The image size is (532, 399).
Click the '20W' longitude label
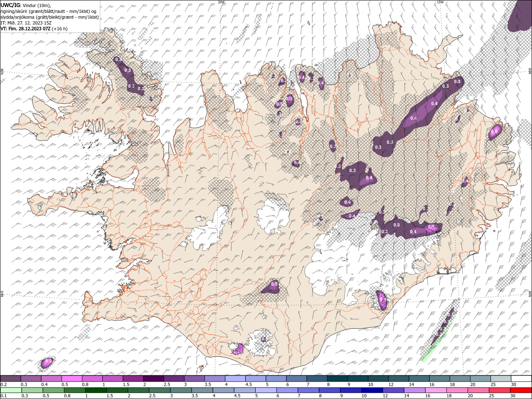221,2
